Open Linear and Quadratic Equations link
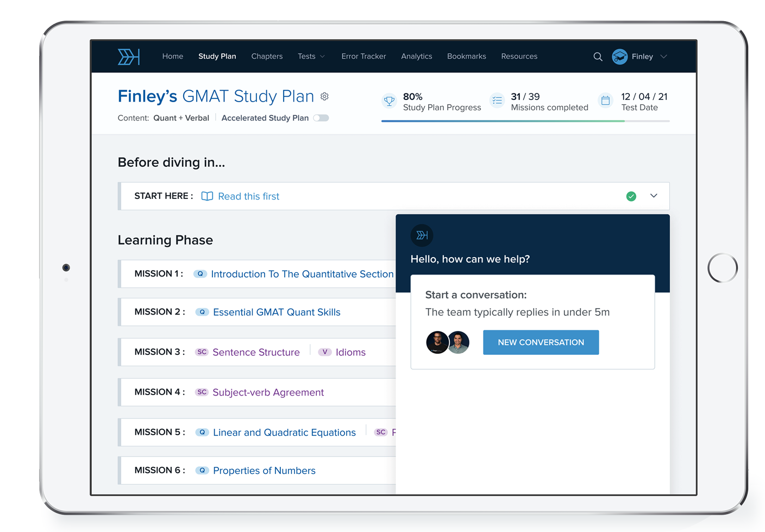Screen dimensions: 765x532 pyautogui.click(x=284, y=433)
